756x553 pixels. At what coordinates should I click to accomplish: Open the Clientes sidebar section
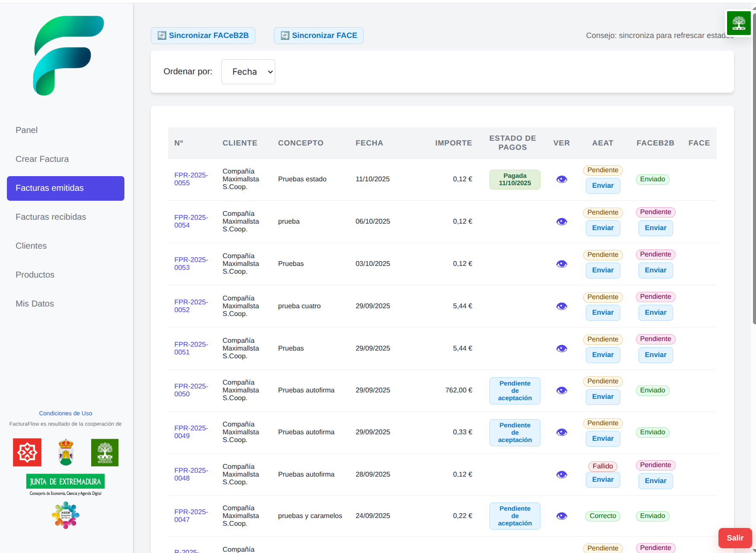pyautogui.click(x=31, y=246)
